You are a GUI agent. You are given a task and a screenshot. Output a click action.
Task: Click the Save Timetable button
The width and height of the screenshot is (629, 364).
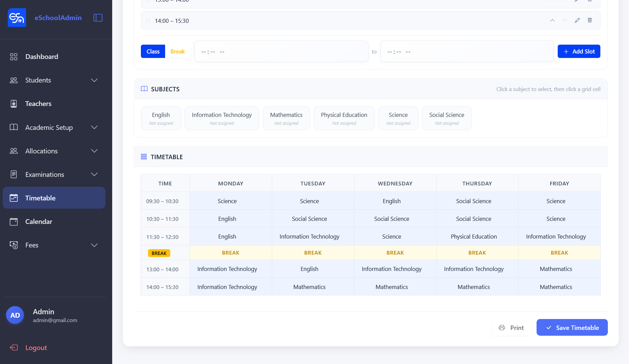click(572, 328)
